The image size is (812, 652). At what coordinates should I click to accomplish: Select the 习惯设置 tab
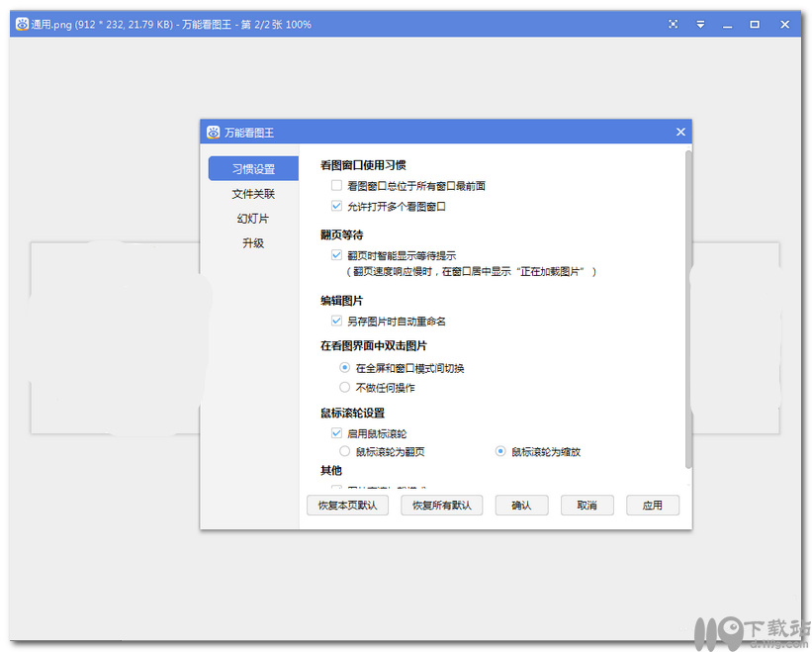click(x=253, y=169)
